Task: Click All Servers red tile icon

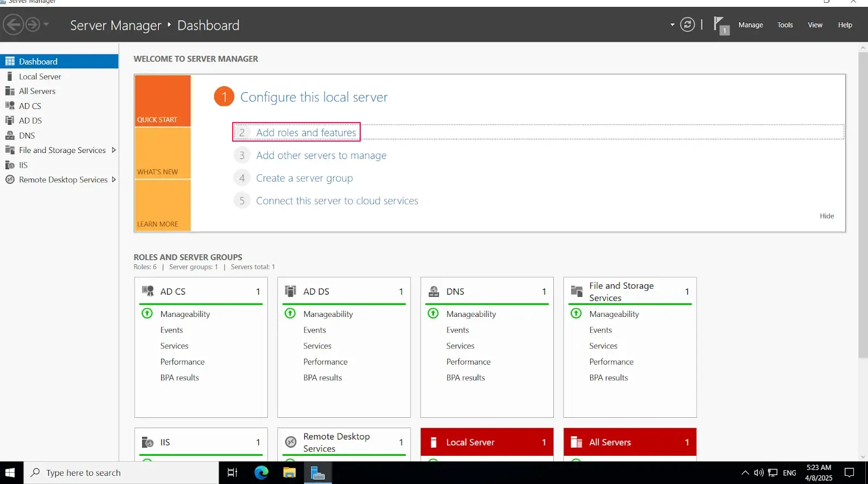Action: tap(577, 442)
